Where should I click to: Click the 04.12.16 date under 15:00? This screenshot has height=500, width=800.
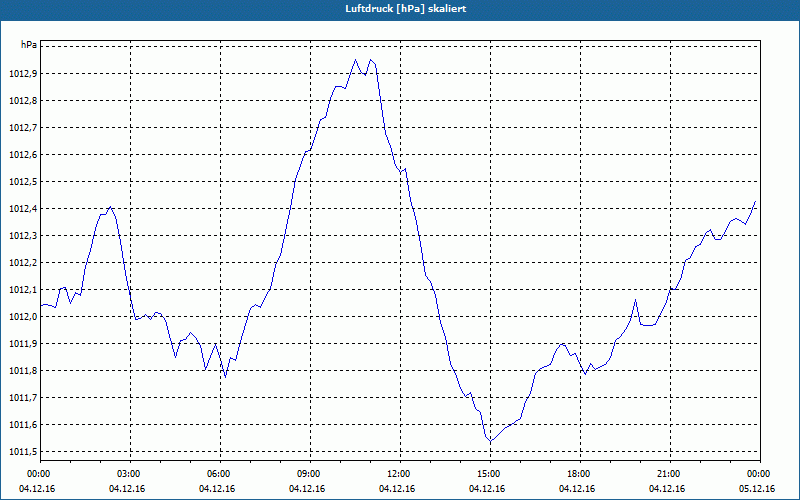pos(487,489)
